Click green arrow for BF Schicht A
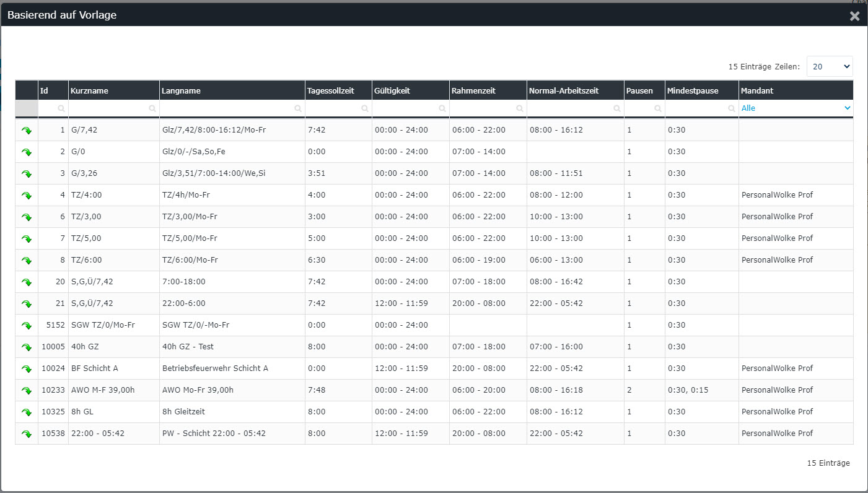 (27, 369)
